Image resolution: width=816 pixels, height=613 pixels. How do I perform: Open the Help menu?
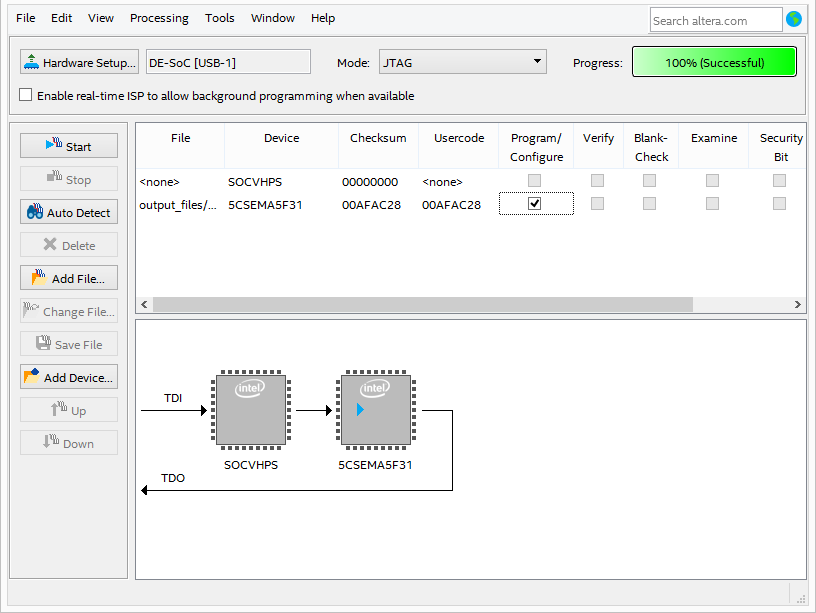point(323,18)
